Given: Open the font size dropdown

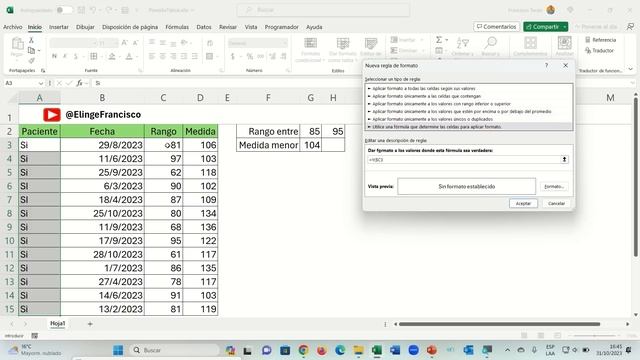Looking at the screenshot, I should click(116, 43).
